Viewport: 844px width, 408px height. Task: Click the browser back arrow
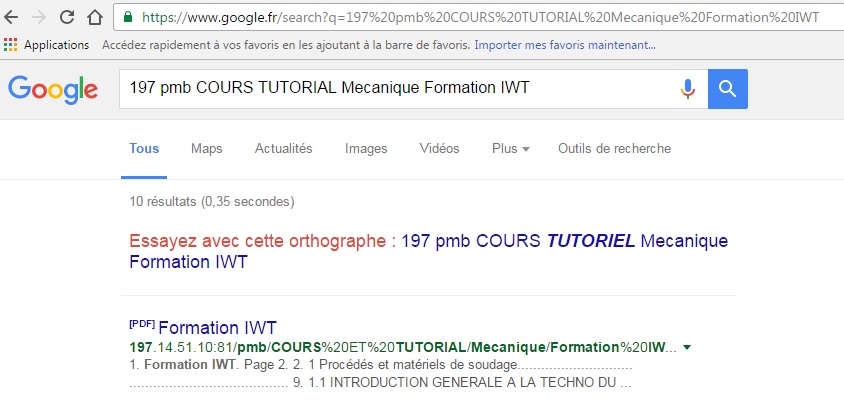[12, 17]
